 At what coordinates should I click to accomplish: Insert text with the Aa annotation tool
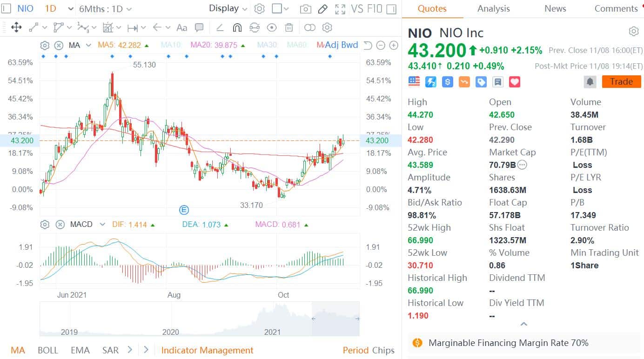pos(181,27)
